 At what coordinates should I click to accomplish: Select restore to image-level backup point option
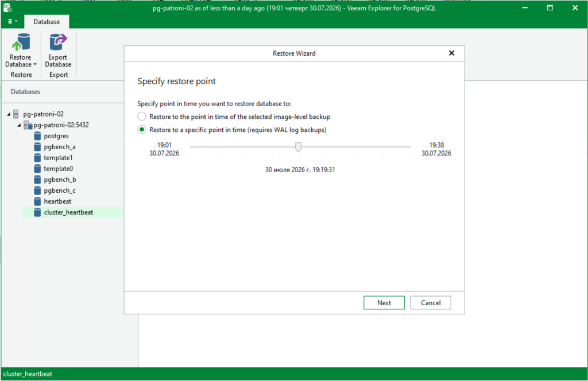(x=142, y=116)
